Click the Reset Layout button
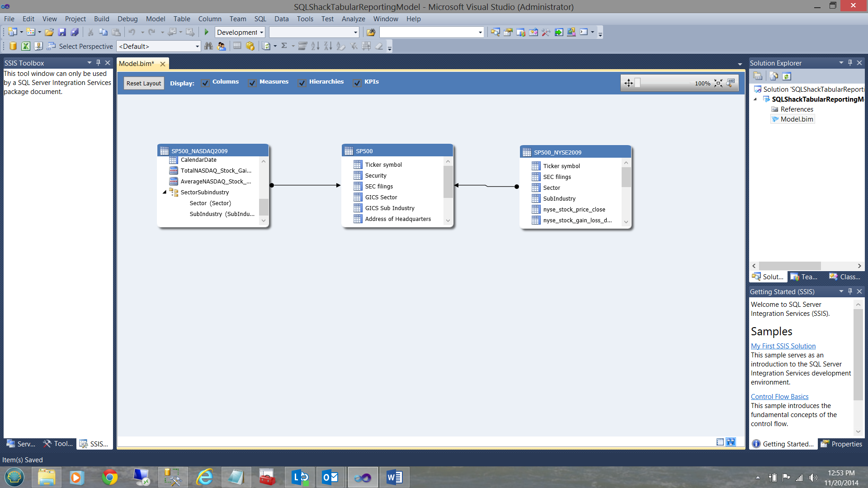The height and width of the screenshot is (488, 868). coord(143,83)
